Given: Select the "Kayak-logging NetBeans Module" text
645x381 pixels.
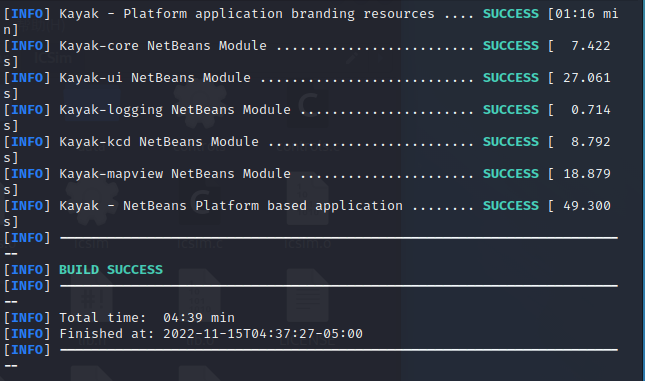Looking at the screenshot, I should pos(175,110).
